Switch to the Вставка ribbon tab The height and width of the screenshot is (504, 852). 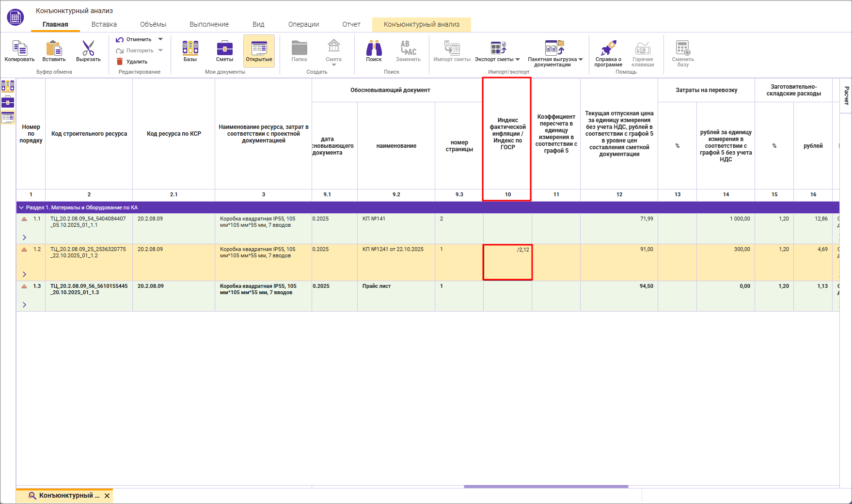[104, 24]
